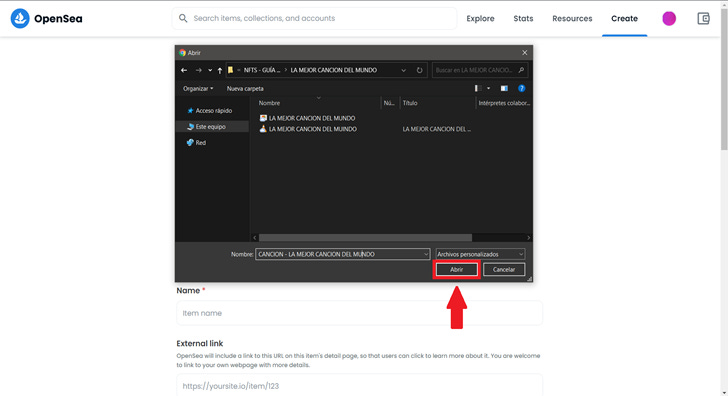Click the search icon in folder search
Screen dimensions: 728x396
point(521,70)
